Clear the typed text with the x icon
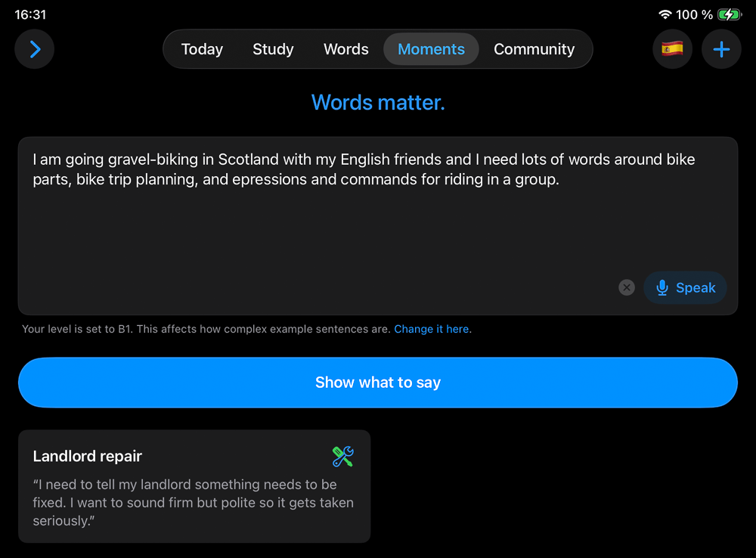The image size is (756, 558). pos(627,287)
